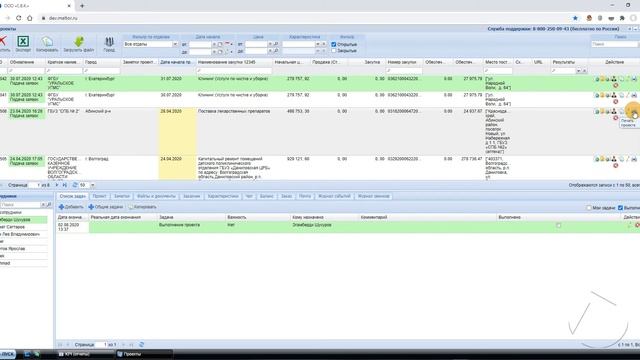Viewport: 640px width, 360px height.
Task: Open Проекты window from the taskbar
Action: (144, 354)
